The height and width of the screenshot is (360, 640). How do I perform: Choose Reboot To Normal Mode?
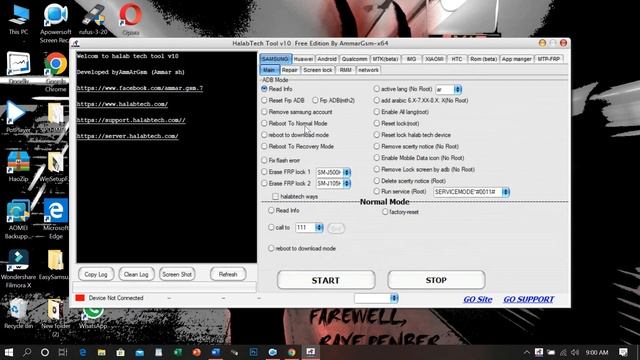pos(264,123)
